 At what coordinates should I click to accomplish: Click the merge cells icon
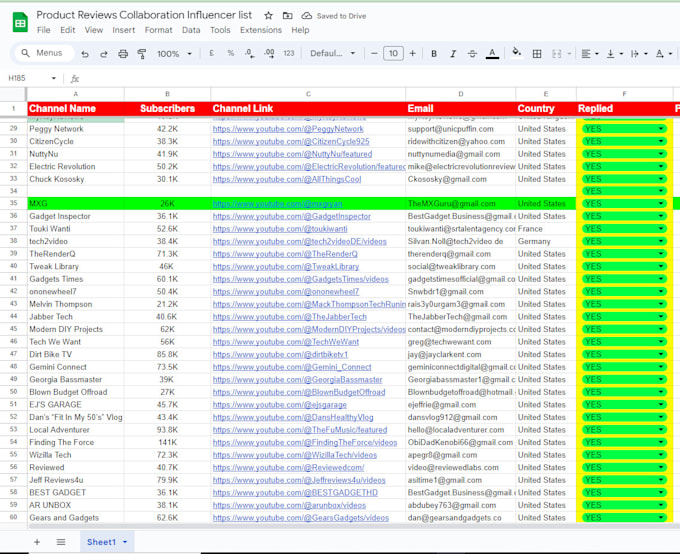coord(556,53)
